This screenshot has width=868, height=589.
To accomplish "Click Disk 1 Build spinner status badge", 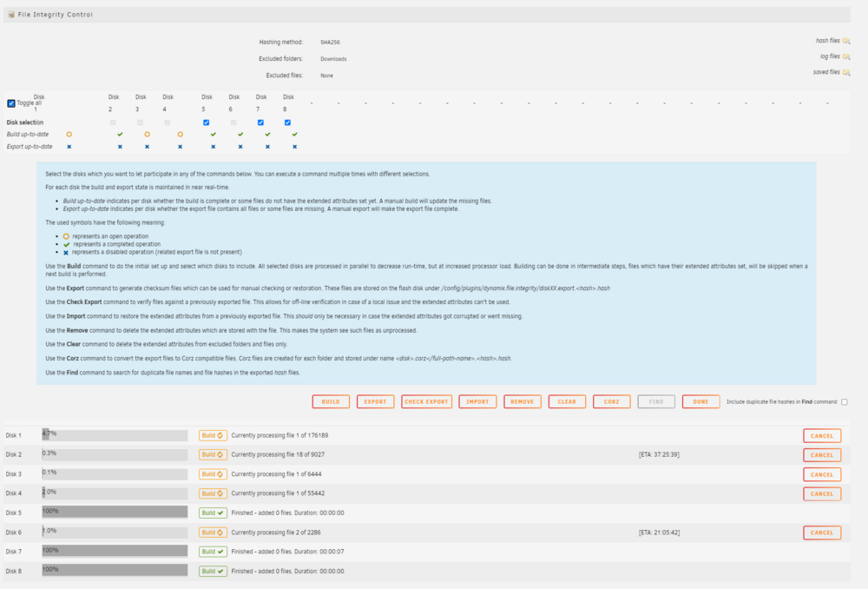I will (x=213, y=435).
